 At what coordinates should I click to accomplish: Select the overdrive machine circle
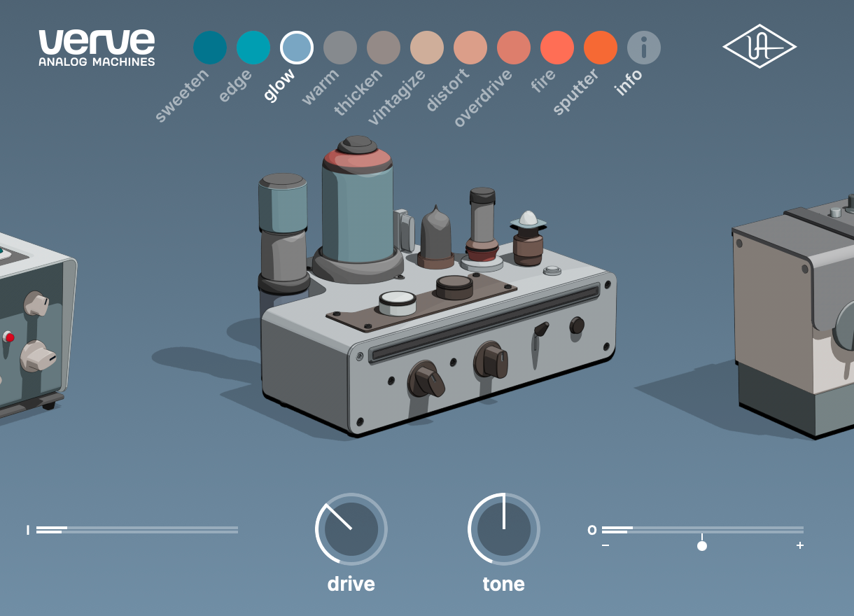click(x=514, y=48)
